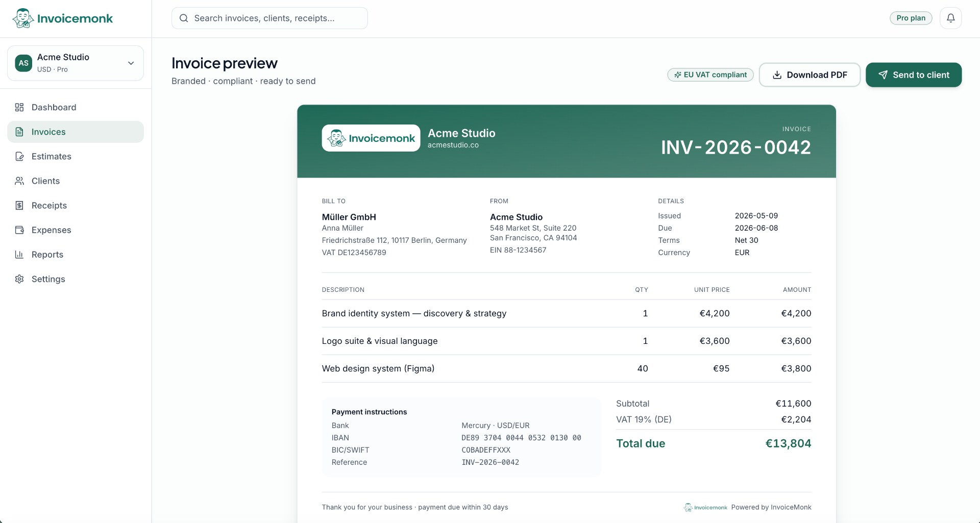Expand the Acme Studio workspace chevron
This screenshot has height=523, width=980.
pos(131,63)
